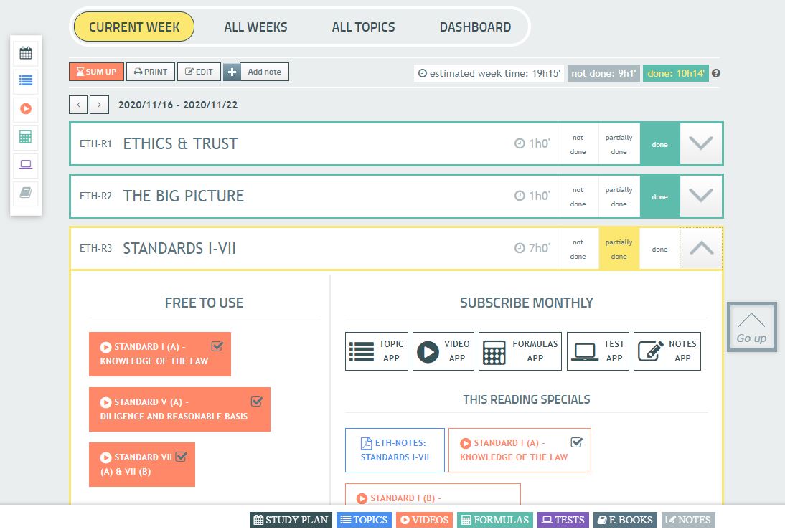Open the Formulas App tile
The height and width of the screenshot is (532, 785).
[520, 351]
